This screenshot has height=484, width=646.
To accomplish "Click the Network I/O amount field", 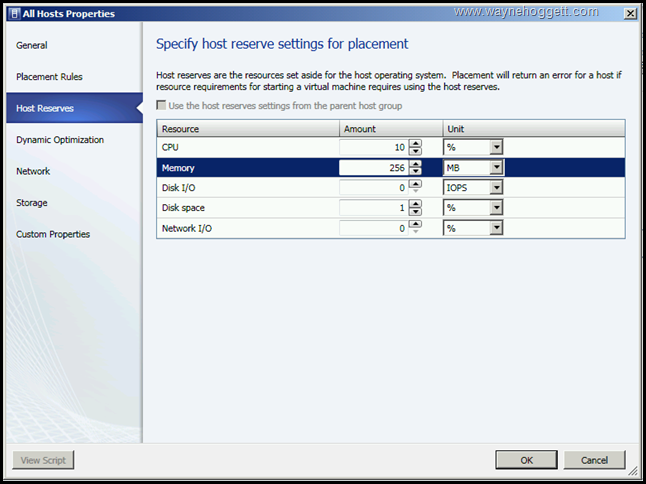I will (x=374, y=228).
